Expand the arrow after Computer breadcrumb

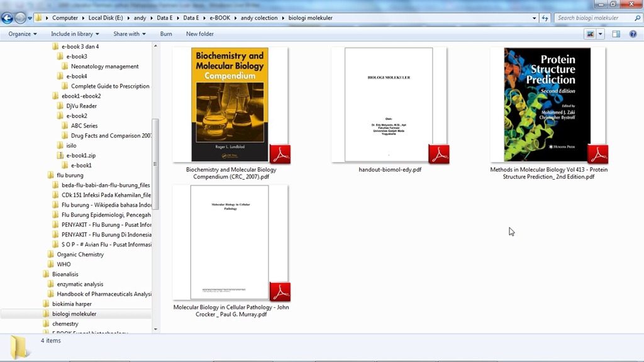[x=83, y=18]
